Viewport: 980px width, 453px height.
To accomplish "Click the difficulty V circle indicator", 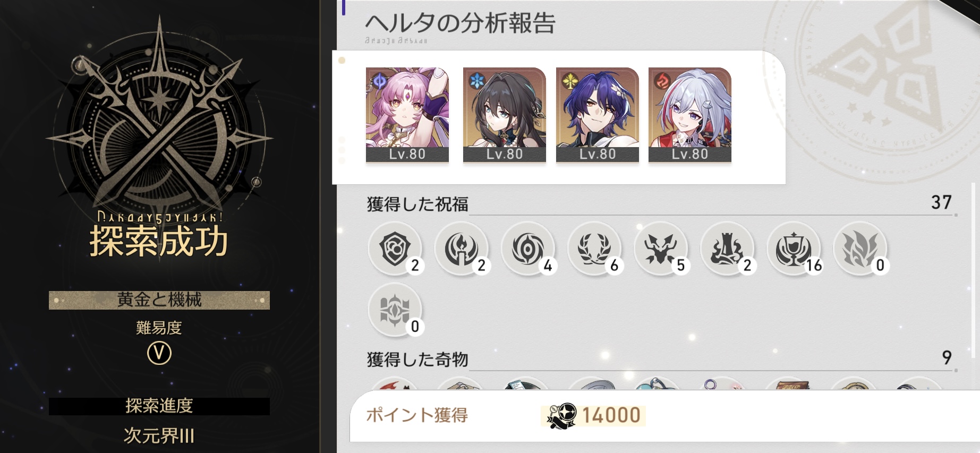I will 159,353.
